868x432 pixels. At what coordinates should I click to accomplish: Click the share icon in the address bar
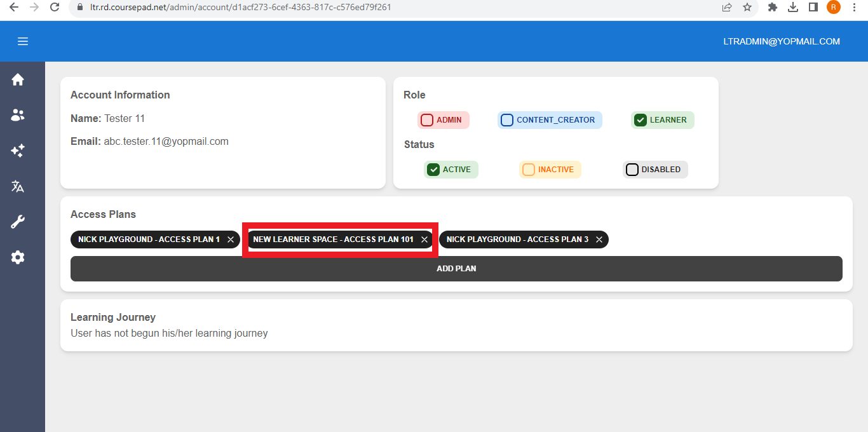726,8
